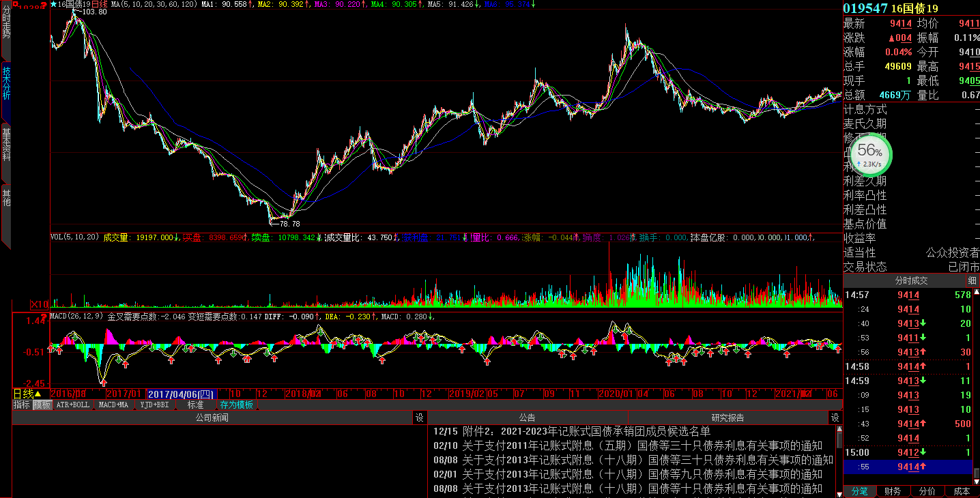Click the X10 volume scale icon

[x=39, y=304]
